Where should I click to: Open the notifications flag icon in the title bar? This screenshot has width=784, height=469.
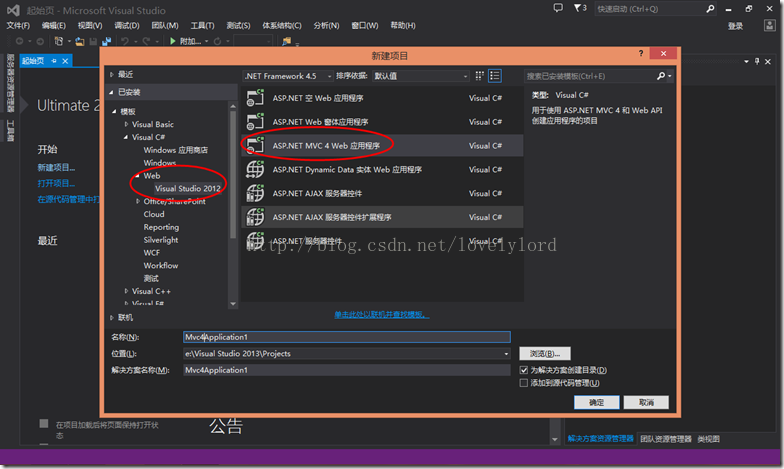[580, 8]
